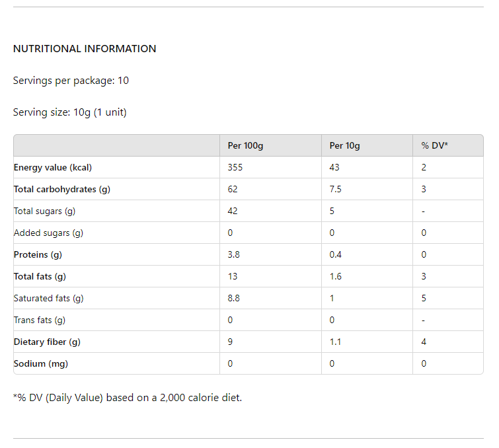Image resolution: width=499 pixels, height=448 pixels.
Task: Click the Nutritional Information heading
Action: click(x=85, y=49)
